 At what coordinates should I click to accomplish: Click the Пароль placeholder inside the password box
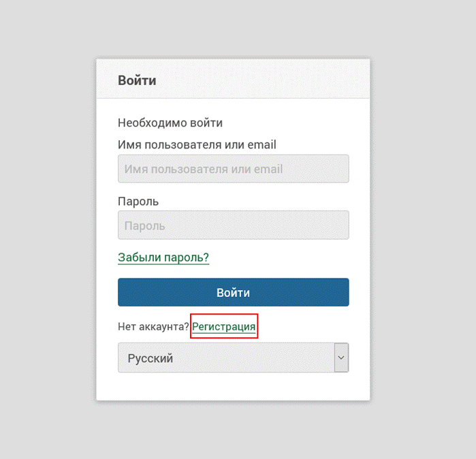[144, 226]
